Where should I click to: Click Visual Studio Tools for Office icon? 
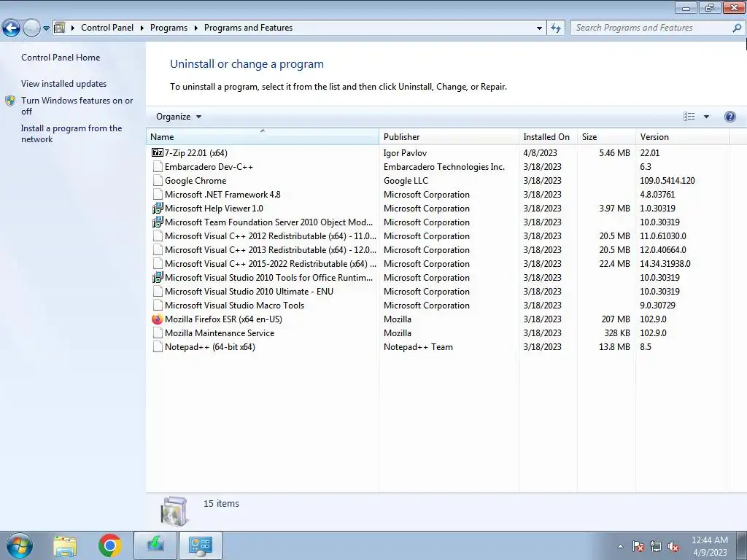tap(158, 277)
